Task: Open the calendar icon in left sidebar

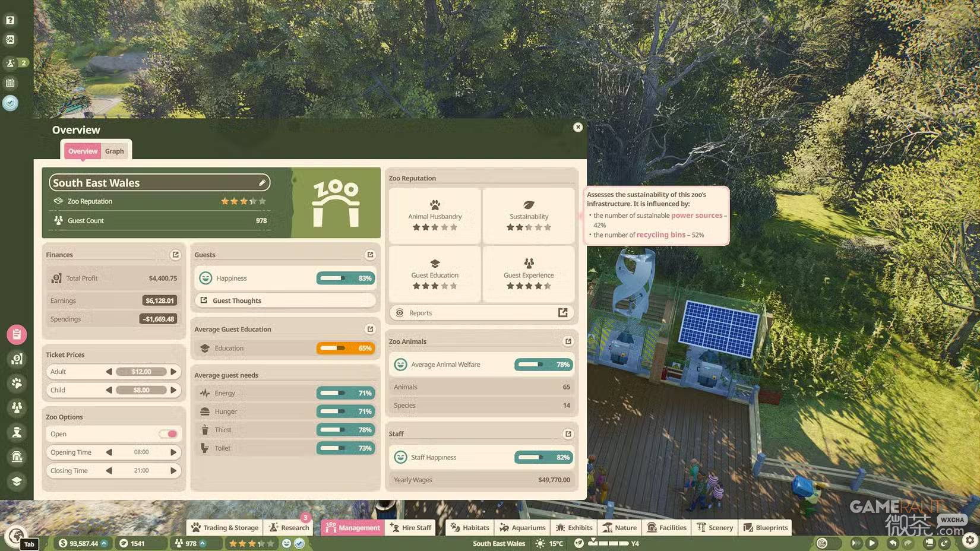Action: click(10, 83)
